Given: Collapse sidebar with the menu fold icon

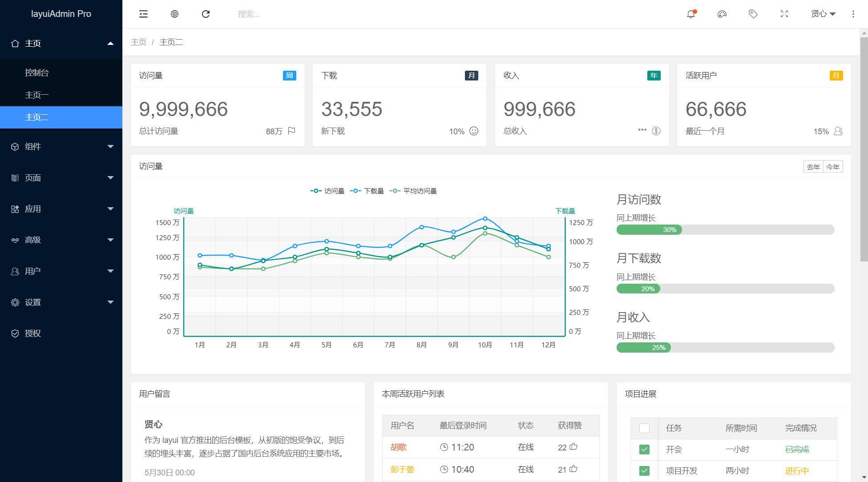Looking at the screenshot, I should point(143,14).
